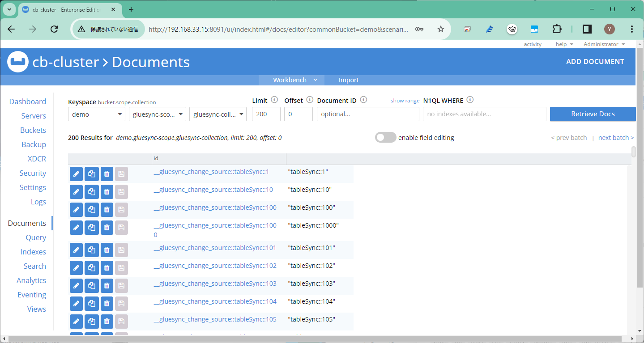Open the gluesync-collection collection dropdown
This screenshot has height=343, width=644.
coord(218,114)
